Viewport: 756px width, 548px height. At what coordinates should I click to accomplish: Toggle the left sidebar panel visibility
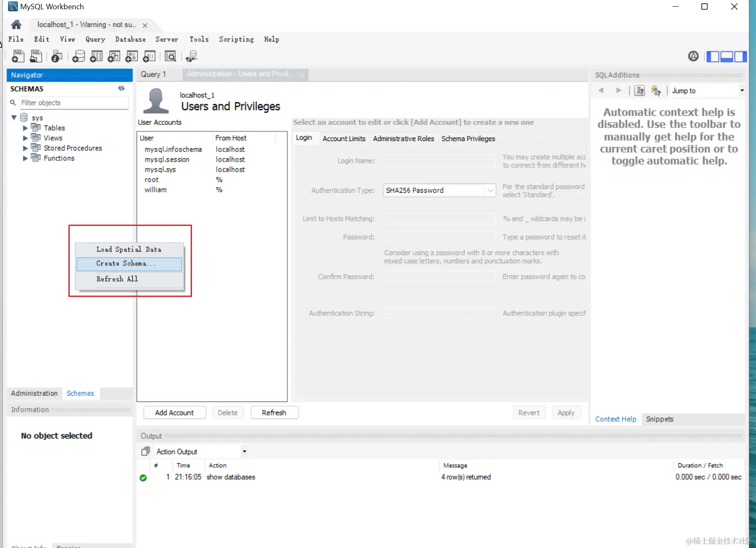[x=713, y=56]
